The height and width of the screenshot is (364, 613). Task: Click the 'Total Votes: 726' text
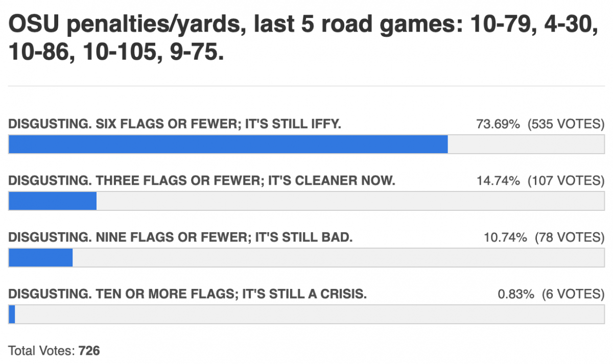tap(54, 351)
